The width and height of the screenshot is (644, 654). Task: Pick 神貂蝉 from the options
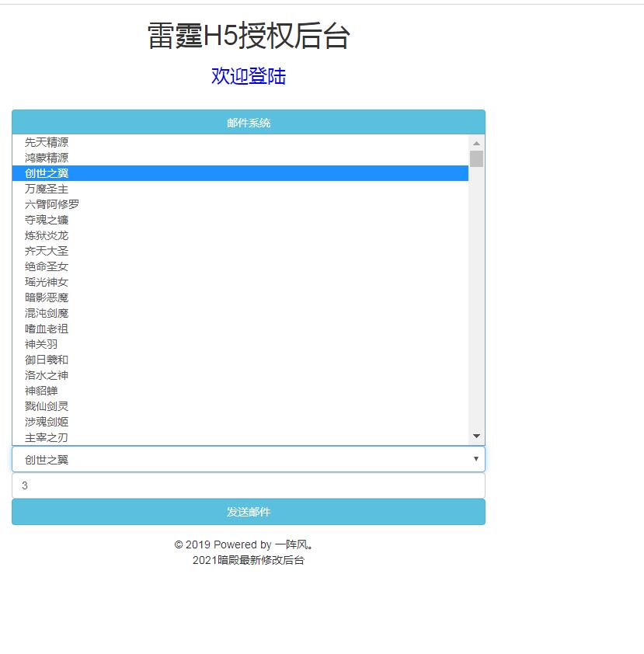pos(41,391)
